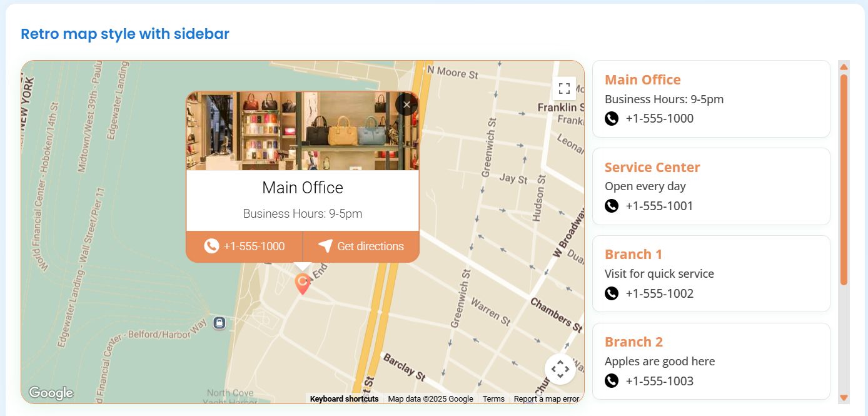Click the Warren St map label
Screen dimensions: 868x416
pyautogui.click(x=490, y=312)
